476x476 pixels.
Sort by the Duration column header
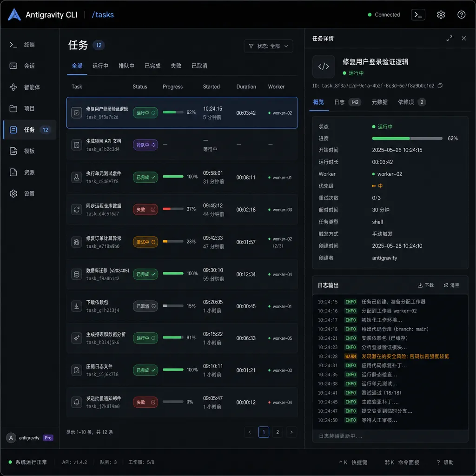pyautogui.click(x=246, y=87)
